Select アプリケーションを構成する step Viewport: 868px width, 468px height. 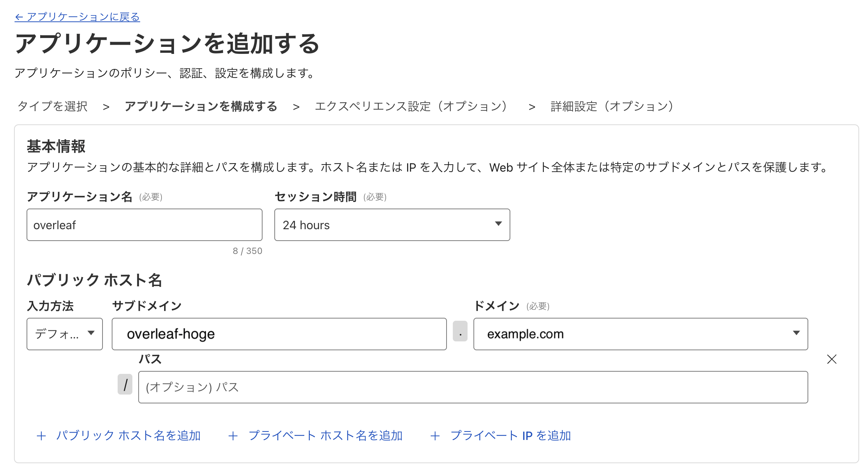coord(201,106)
